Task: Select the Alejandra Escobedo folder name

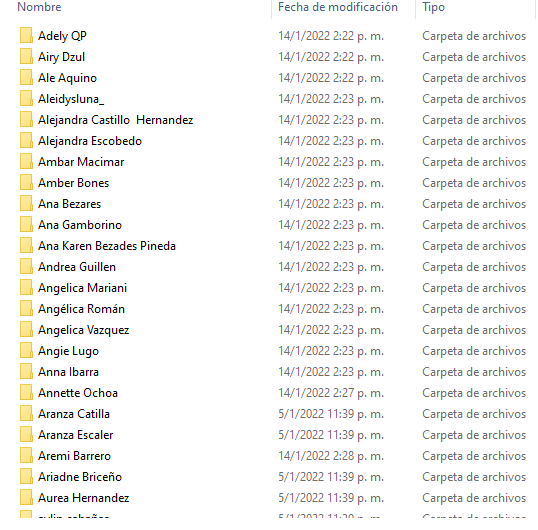Action: [90, 141]
